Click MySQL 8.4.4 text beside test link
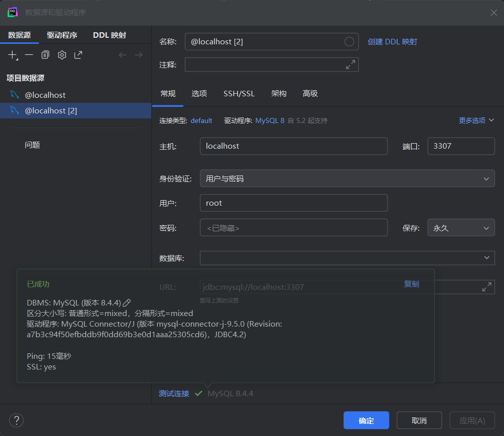The image size is (504, 436). pyautogui.click(x=230, y=393)
